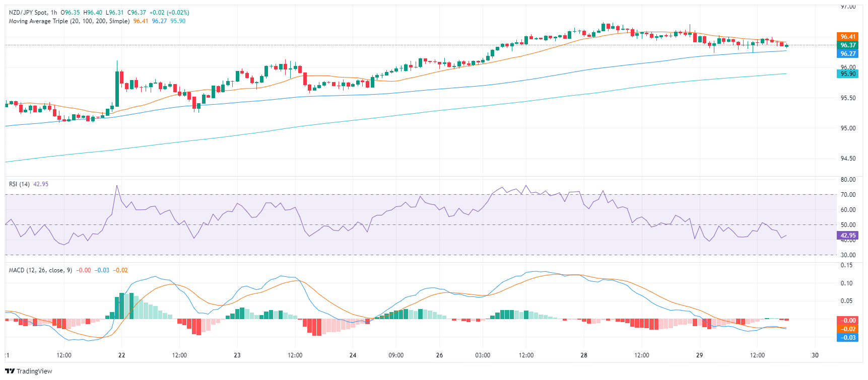
Task: Click the red -0.00 MACD histogram axis tag
Action: click(848, 321)
